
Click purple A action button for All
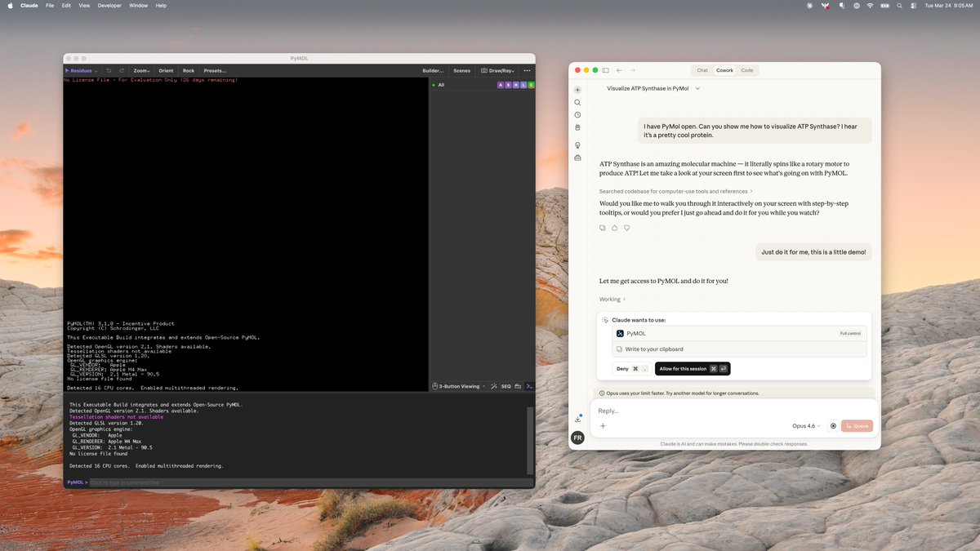tap(501, 85)
